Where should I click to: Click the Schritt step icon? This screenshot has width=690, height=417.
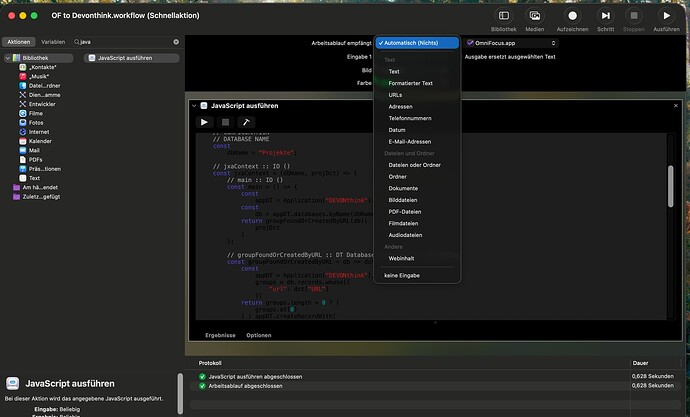click(605, 15)
